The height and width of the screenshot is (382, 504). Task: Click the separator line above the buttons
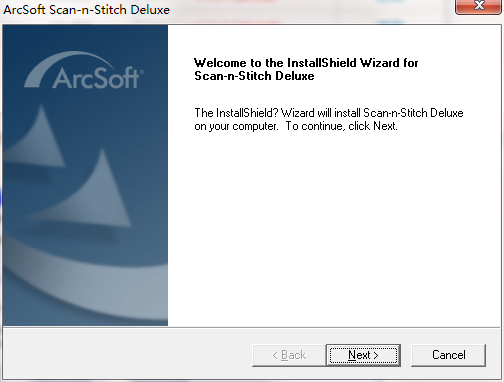click(x=252, y=327)
